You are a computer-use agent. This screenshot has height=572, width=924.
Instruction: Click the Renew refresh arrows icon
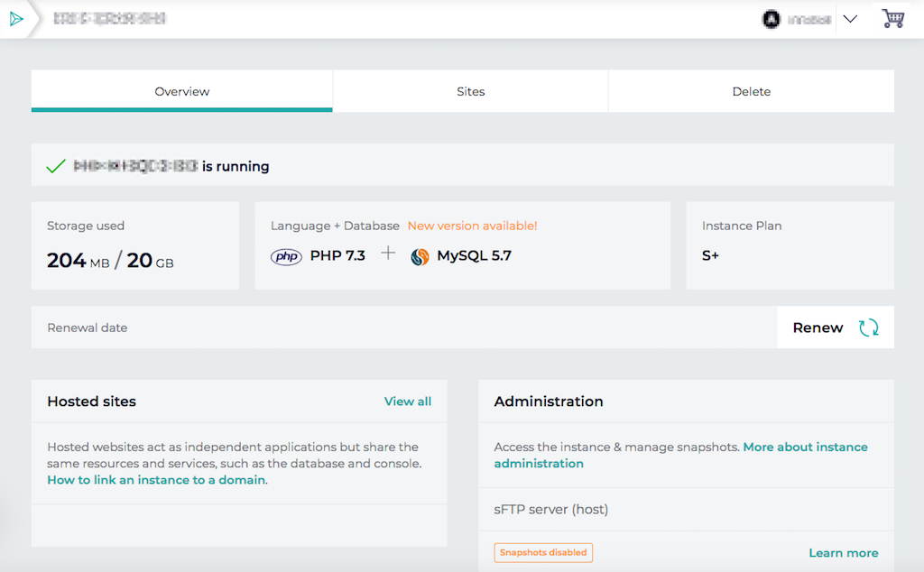[x=868, y=328]
